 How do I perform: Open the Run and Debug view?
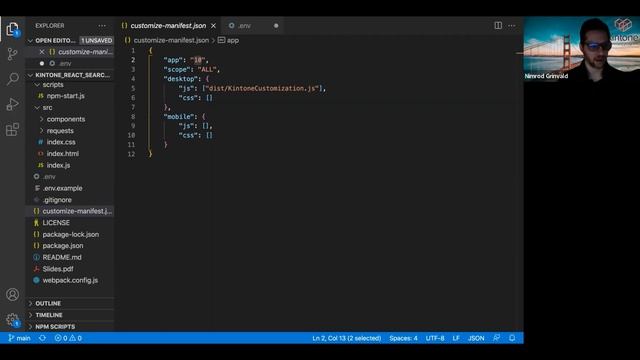coord(12,104)
